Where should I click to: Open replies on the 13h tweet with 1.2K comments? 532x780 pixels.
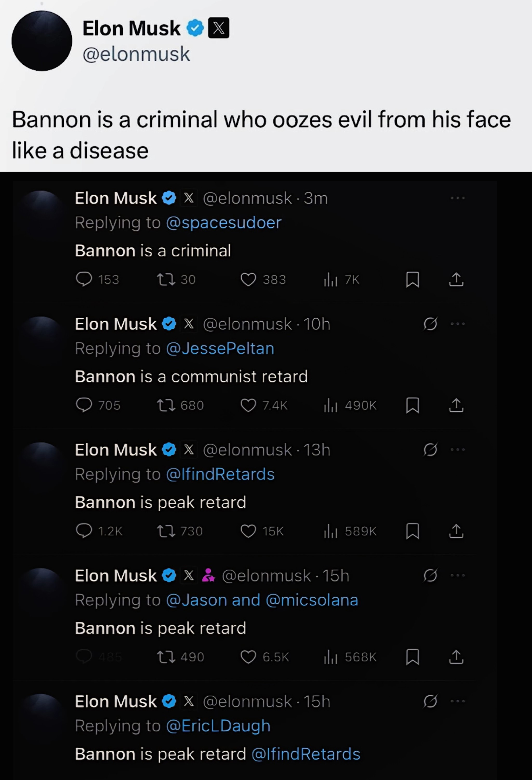pos(99,531)
